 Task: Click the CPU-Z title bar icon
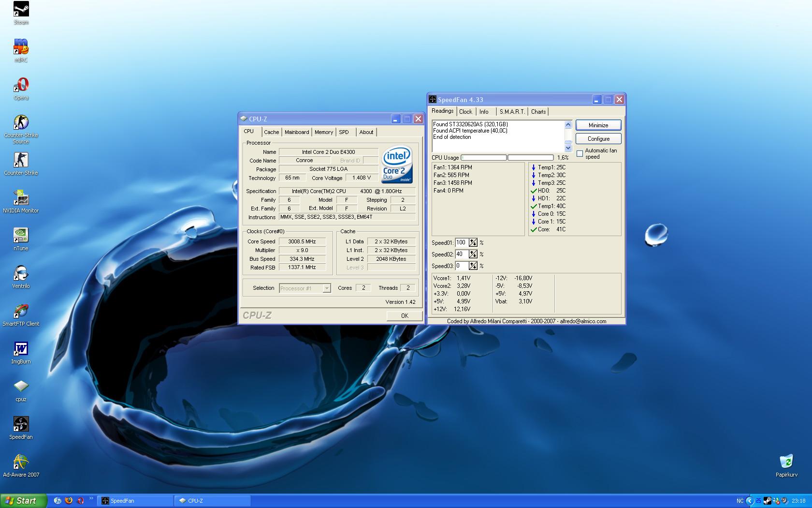pyautogui.click(x=244, y=119)
